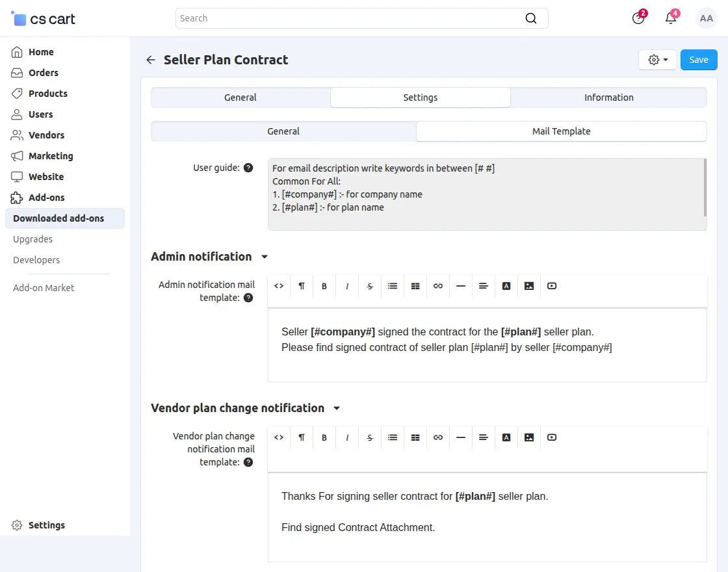Toggle paragraph marks in the vendor mail editor
This screenshot has width=728, height=572.
pyautogui.click(x=301, y=437)
